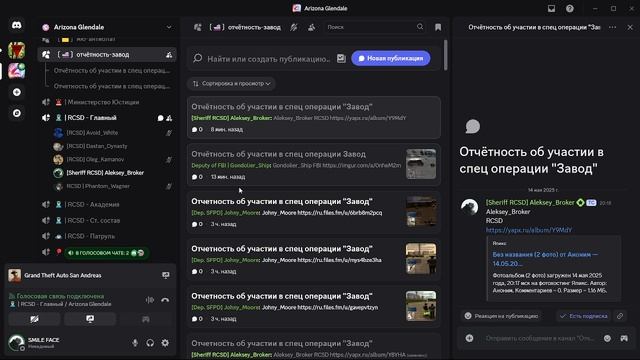Open the discover servers compass icon
Screen dimensions: 640x360
(x=17, y=113)
